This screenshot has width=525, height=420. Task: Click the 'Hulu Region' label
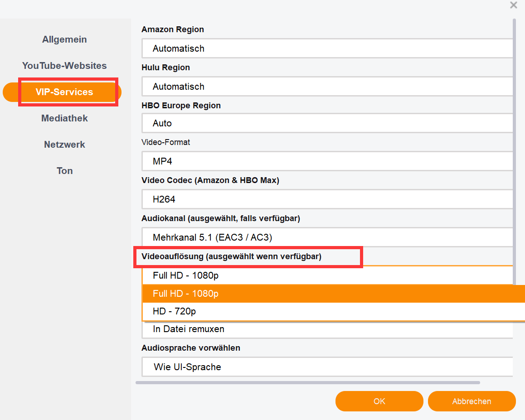coord(166,68)
